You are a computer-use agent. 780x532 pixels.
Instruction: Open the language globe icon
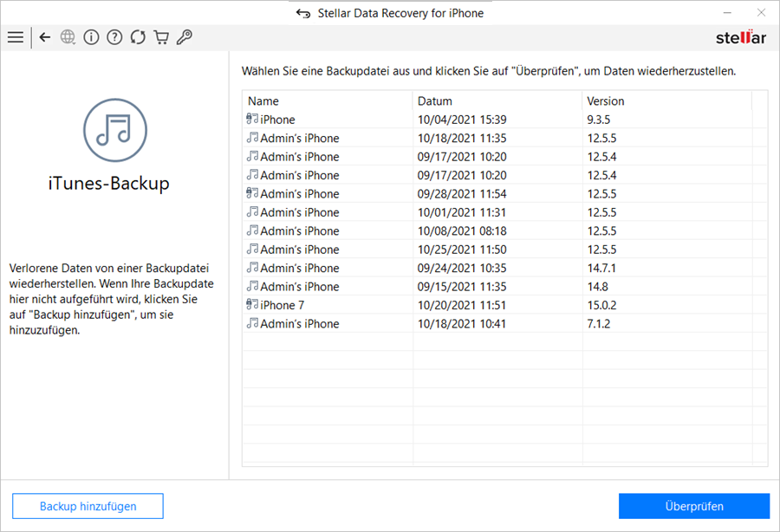[68, 37]
